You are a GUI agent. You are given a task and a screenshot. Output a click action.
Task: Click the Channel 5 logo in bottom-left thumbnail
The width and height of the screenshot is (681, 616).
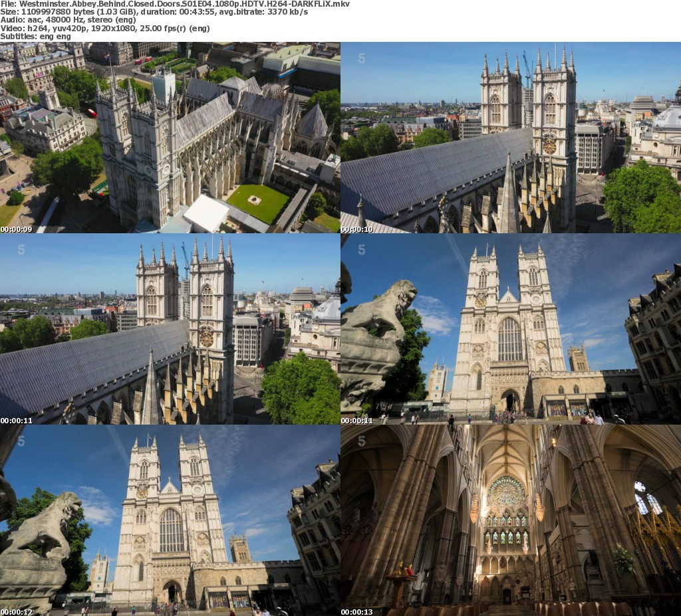tap(21, 441)
